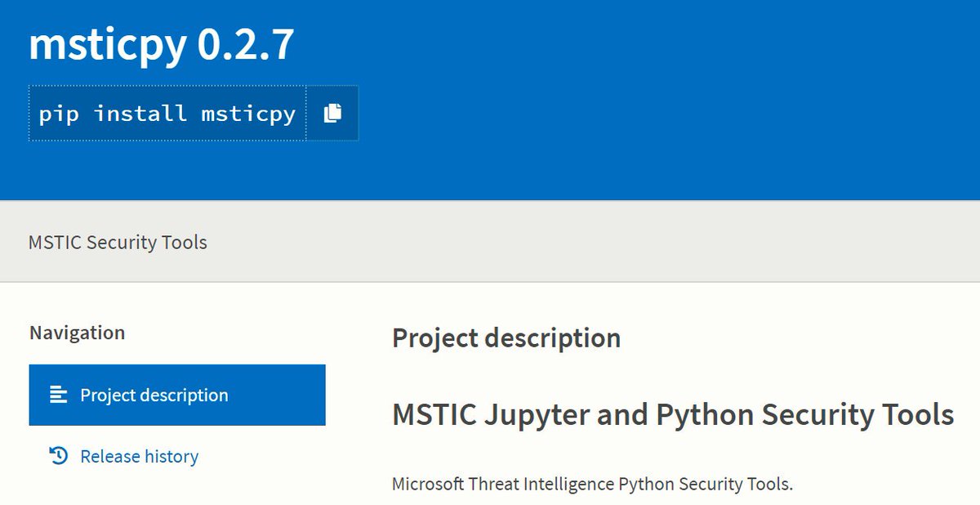Click the 'Navigation' sidebar heading
Image resolution: width=980 pixels, height=505 pixels.
78,333
